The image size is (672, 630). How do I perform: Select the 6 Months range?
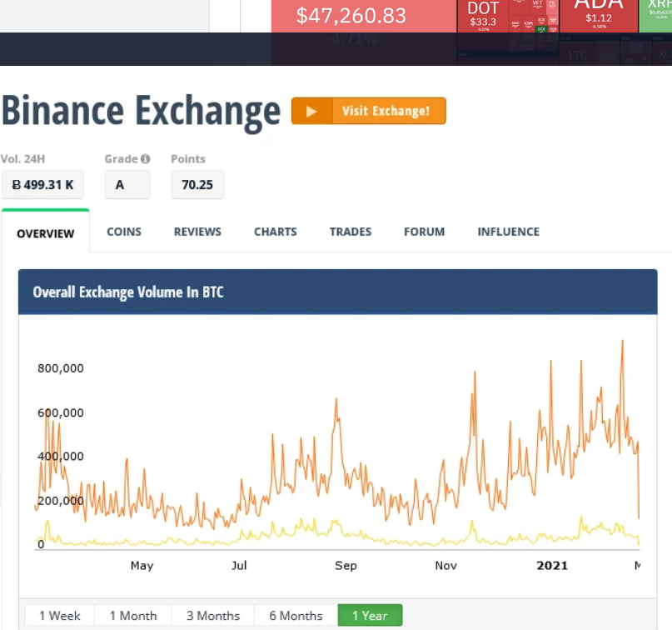click(x=296, y=616)
